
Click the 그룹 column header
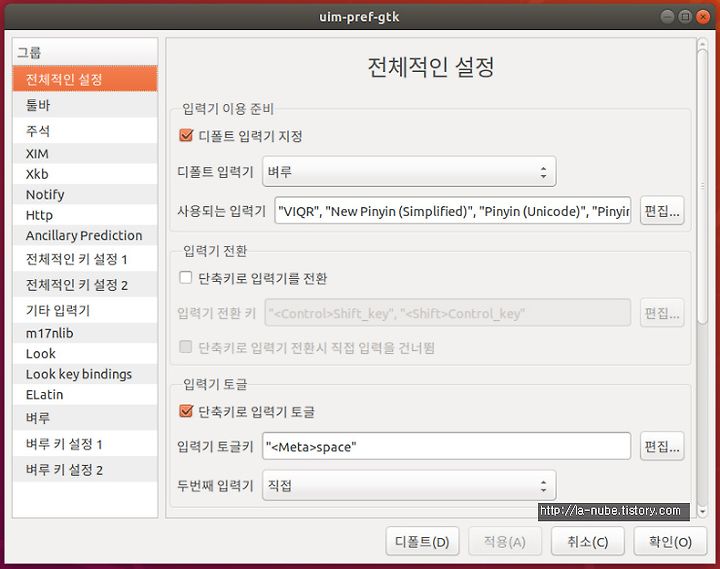point(85,52)
